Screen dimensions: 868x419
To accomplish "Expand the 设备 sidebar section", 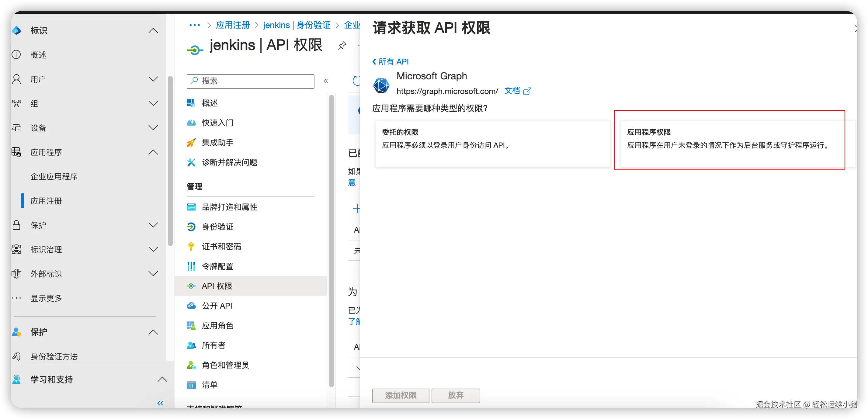I will [153, 128].
